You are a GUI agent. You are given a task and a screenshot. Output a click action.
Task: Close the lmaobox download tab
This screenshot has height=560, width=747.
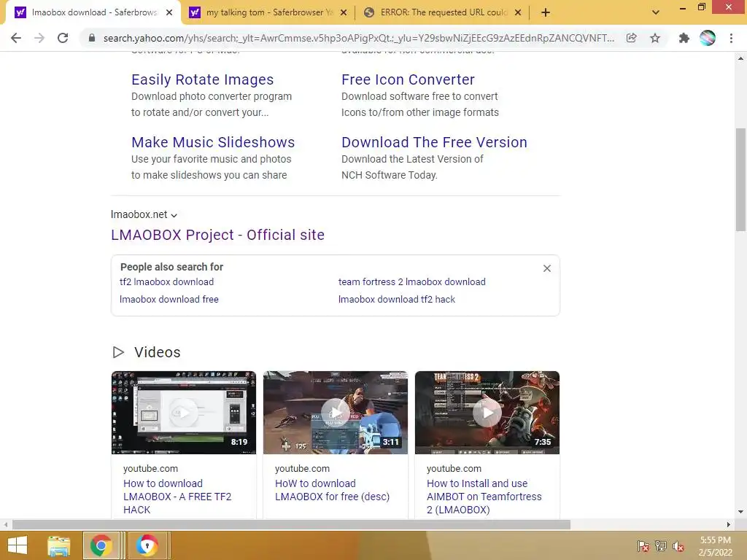169,12
